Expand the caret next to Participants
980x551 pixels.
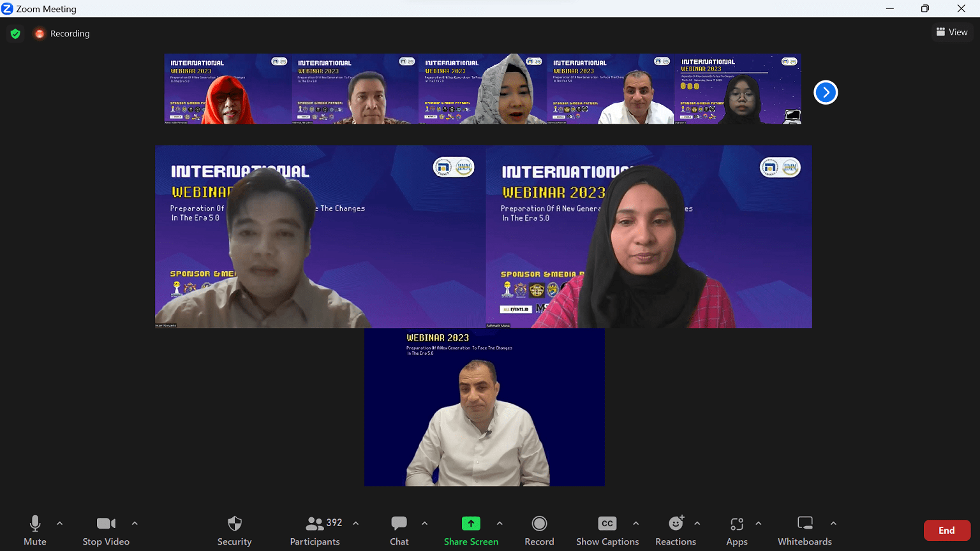coord(356,524)
